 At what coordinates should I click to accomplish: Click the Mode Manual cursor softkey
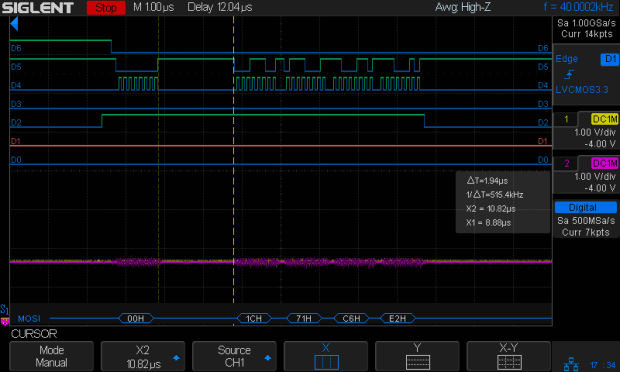(51, 356)
